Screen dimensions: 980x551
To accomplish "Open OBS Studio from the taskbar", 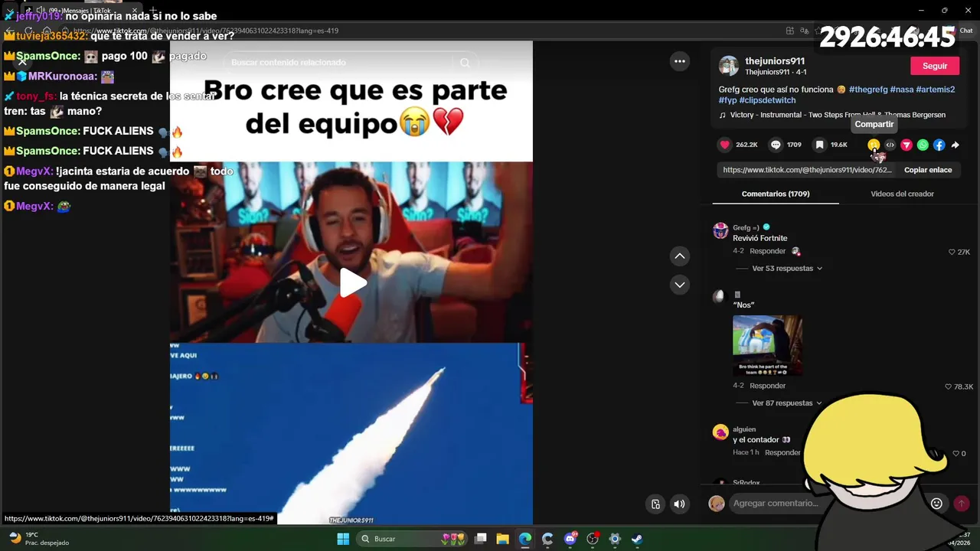I will 592,539.
